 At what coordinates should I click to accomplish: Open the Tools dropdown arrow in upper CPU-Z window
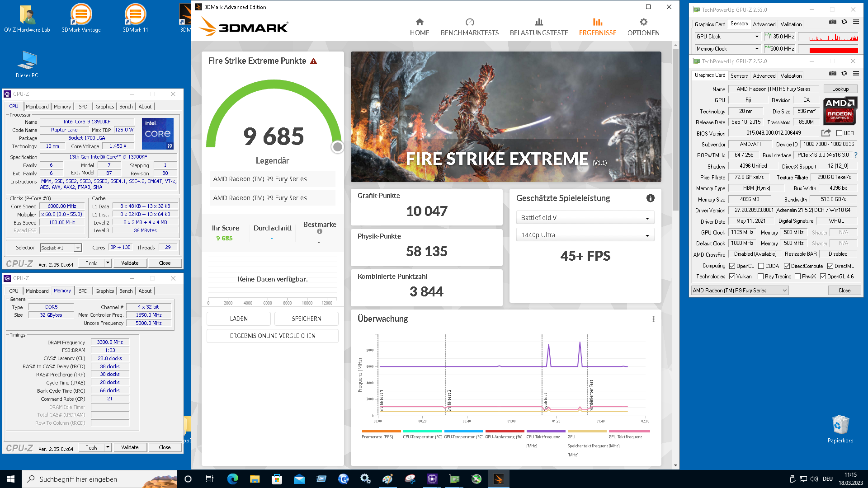click(108, 263)
